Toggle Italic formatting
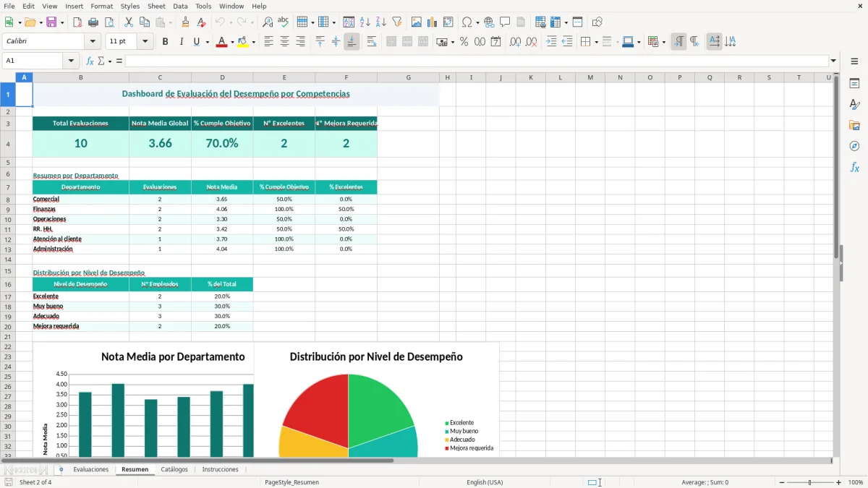The image size is (868, 488). (x=181, y=42)
